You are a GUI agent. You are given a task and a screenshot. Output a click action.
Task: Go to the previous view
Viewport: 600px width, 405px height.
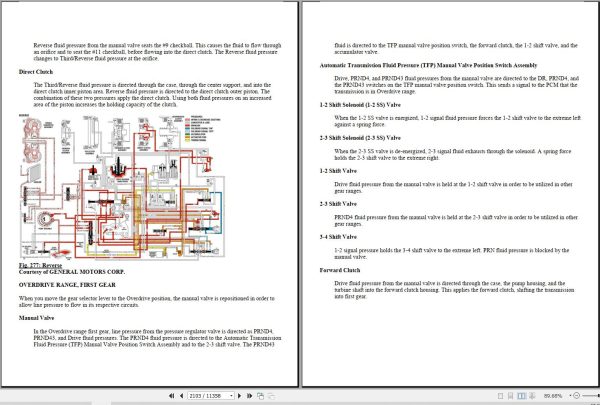click(x=261, y=396)
